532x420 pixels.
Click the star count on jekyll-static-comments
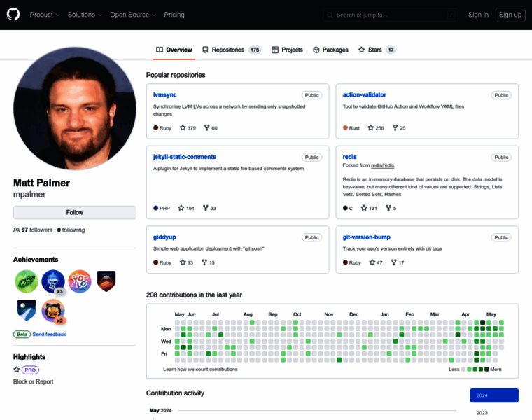[186, 208]
